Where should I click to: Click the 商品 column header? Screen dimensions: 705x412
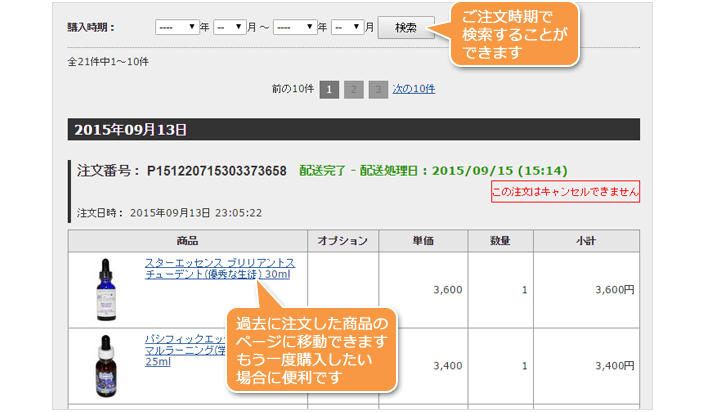coord(187,241)
